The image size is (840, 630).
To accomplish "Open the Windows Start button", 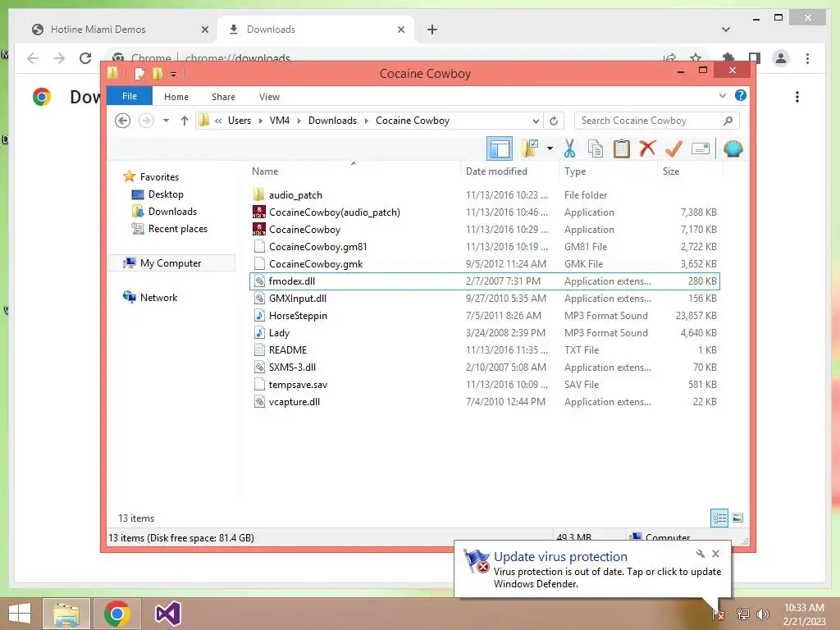I will [20, 614].
